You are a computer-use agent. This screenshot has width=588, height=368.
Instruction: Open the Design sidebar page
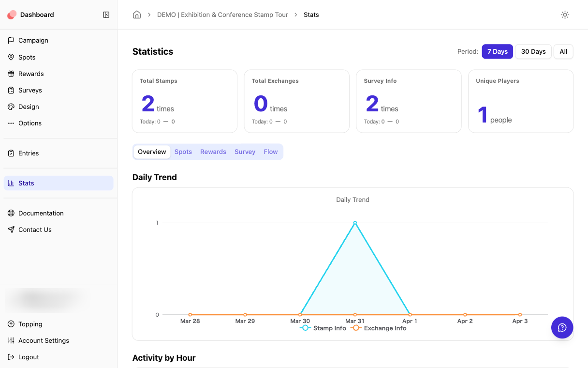tap(59, 107)
